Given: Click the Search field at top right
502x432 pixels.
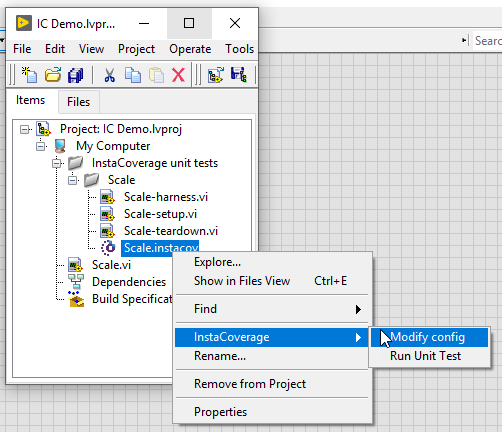Looking at the screenshot, I should (x=488, y=41).
